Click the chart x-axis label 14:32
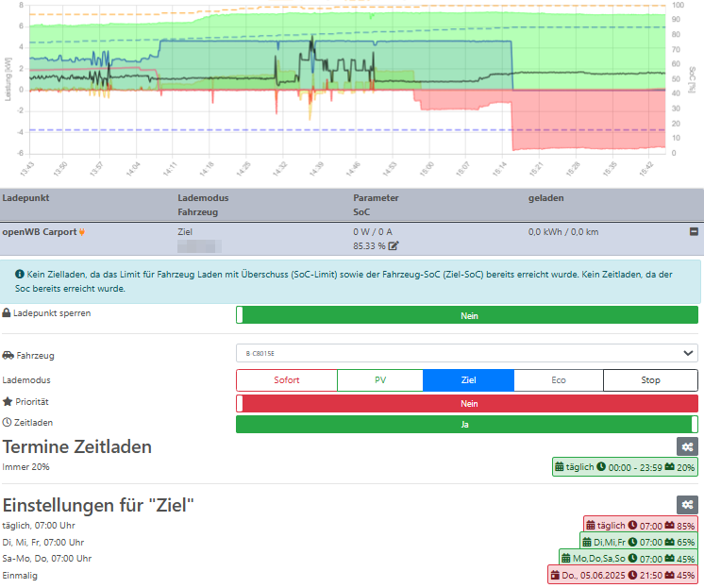Image resolution: width=704 pixels, height=588 pixels. (279, 169)
